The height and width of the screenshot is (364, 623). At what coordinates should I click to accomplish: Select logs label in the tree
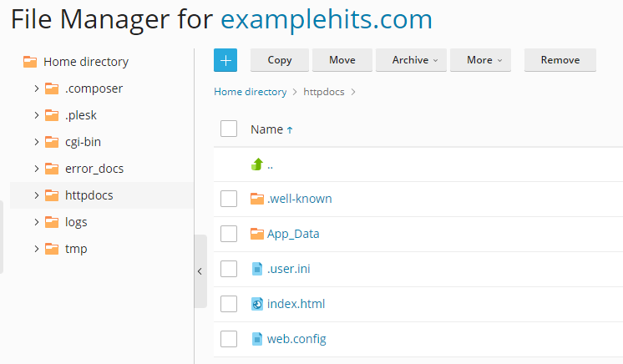pos(76,222)
